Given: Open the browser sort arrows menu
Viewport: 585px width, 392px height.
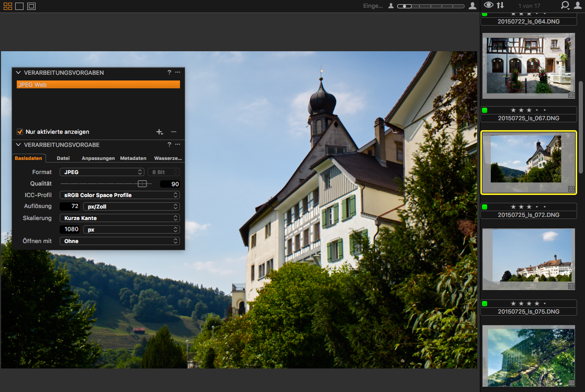Looking at the screenshot, I should pos(500,5).
